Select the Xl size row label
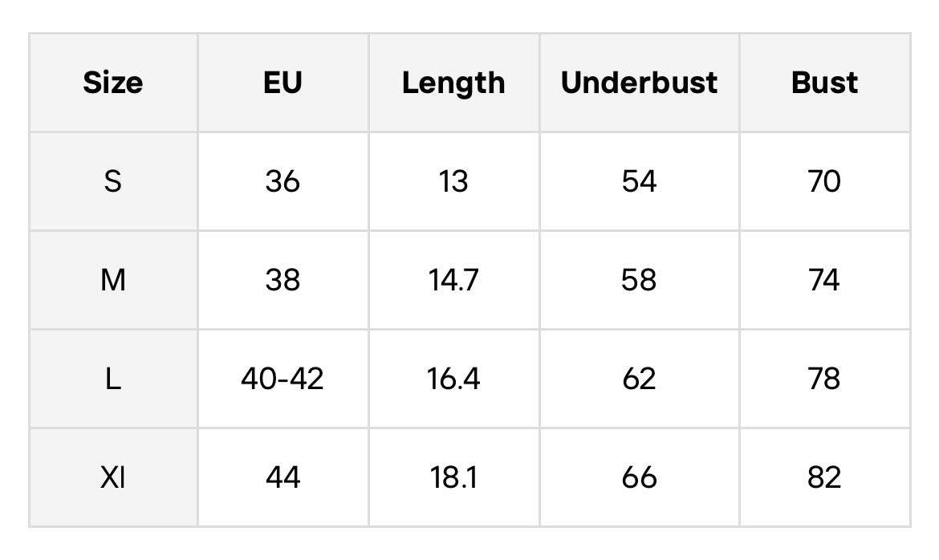The width and height of the screenshot is (939, 560). point(113,477)
